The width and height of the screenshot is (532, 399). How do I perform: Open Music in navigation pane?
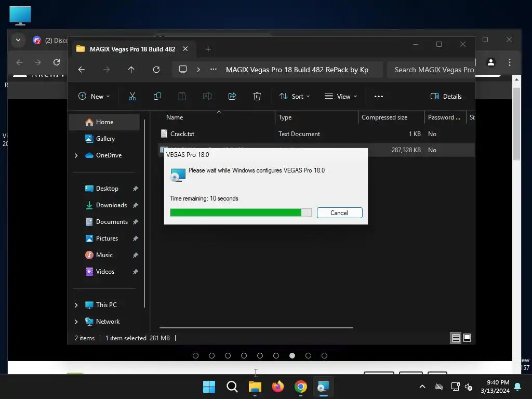click(x=104, y=255)
